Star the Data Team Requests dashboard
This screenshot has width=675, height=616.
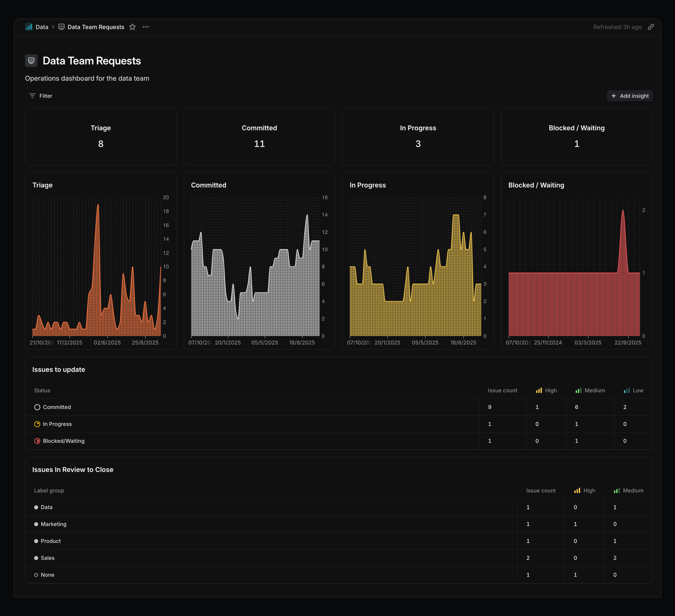pyautogui.click(x=133, y=27)
